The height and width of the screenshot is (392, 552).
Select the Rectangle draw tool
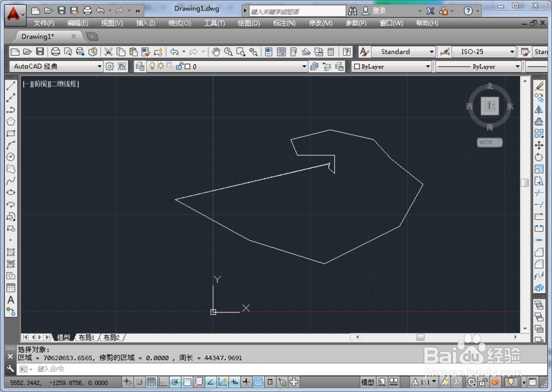click(11, 134)
